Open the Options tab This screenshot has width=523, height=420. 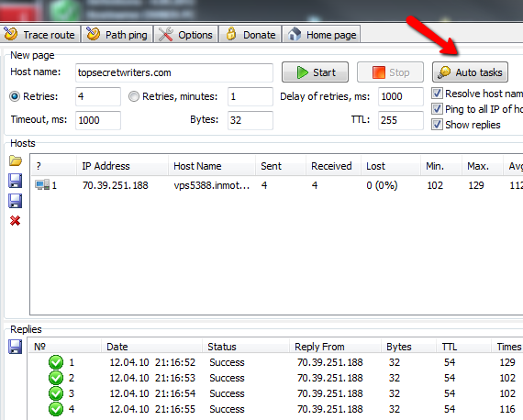(x=185, y=34)
